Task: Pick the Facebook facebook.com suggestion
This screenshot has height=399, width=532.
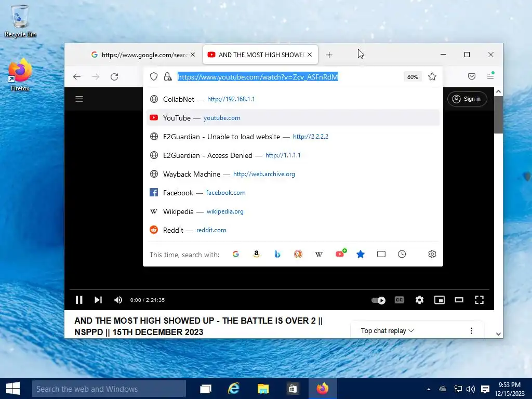Action: coord(293,192)
